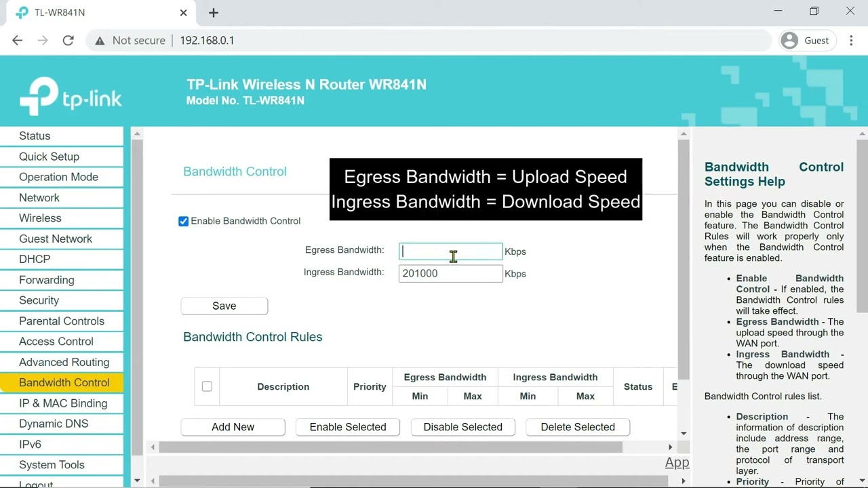Click the browser forward arrow
Viewport: 868px width, 488px height.
(43, 41)
